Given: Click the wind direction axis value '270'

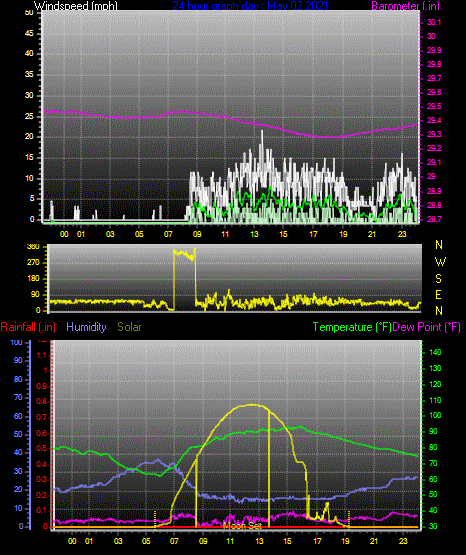Looking at the screenshot, I should click(x=33, y=263).
